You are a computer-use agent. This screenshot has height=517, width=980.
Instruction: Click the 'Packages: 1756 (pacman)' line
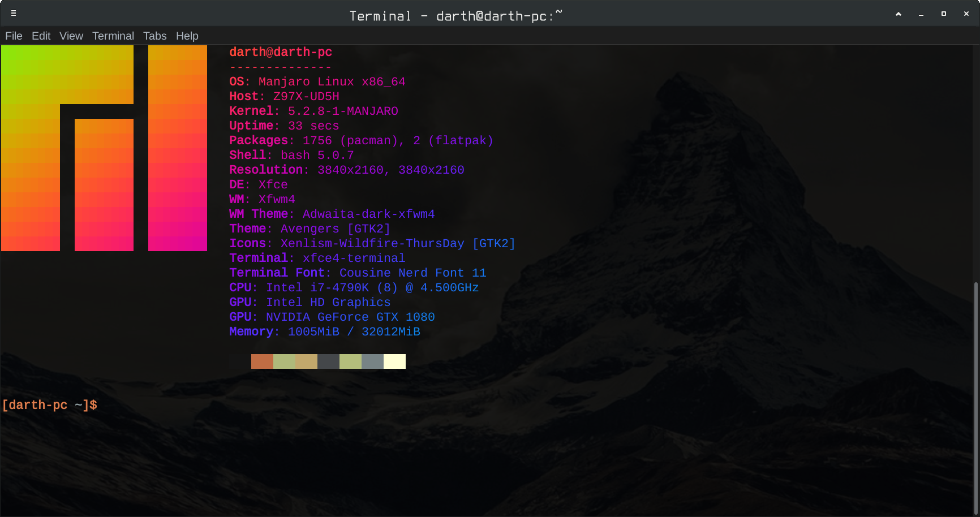pyautogui.click(x=361, y=140)
